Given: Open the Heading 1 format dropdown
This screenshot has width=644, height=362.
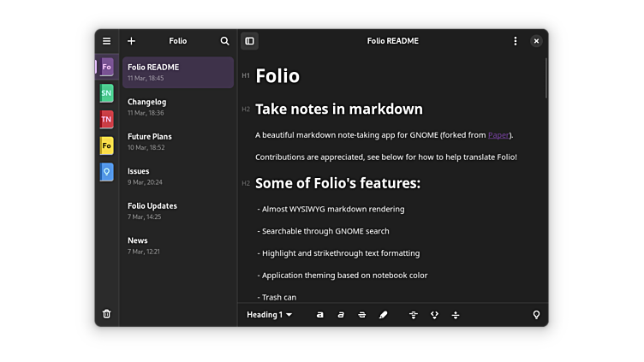Looking at the screenshot, I should pos(269,315).
